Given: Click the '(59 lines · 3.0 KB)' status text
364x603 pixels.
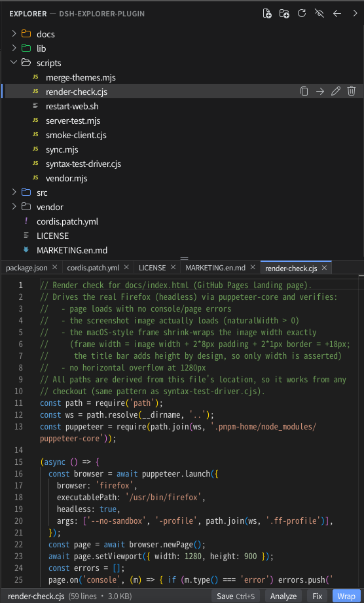Looking at the screenshot, I should (x=100, y=596).
